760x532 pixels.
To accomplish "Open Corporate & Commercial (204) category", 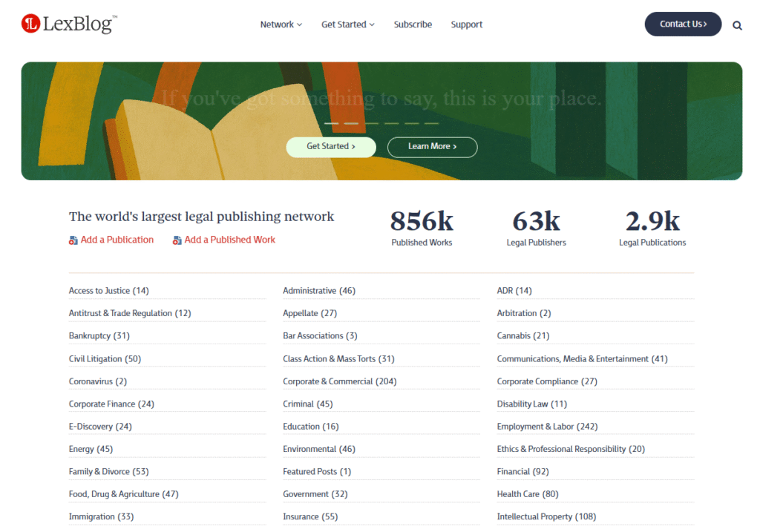I will point(340,381).
